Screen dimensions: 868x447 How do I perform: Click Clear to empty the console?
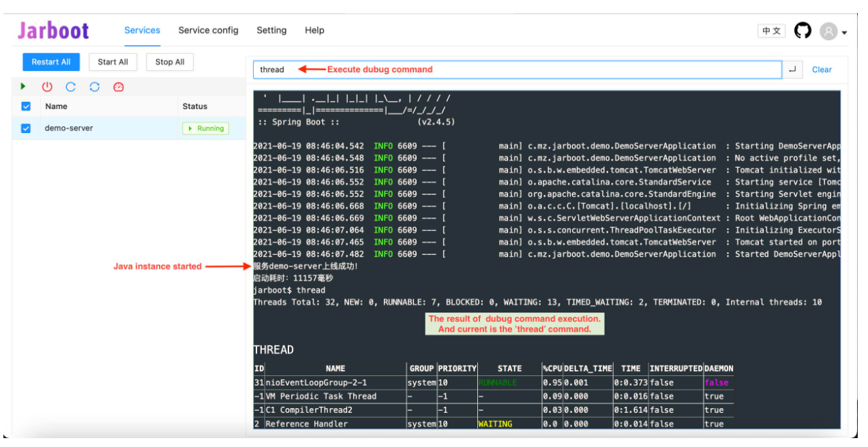(x=822, y=70)
